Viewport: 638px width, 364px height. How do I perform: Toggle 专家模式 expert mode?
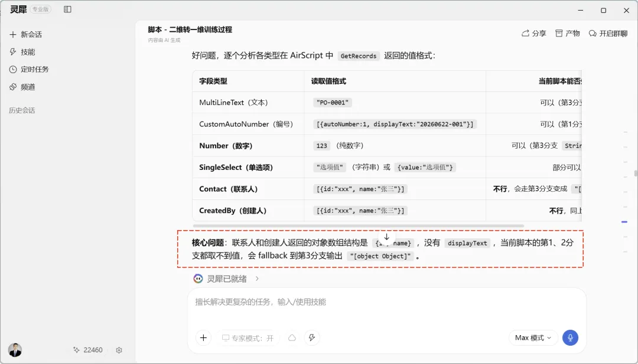[248, 338]
